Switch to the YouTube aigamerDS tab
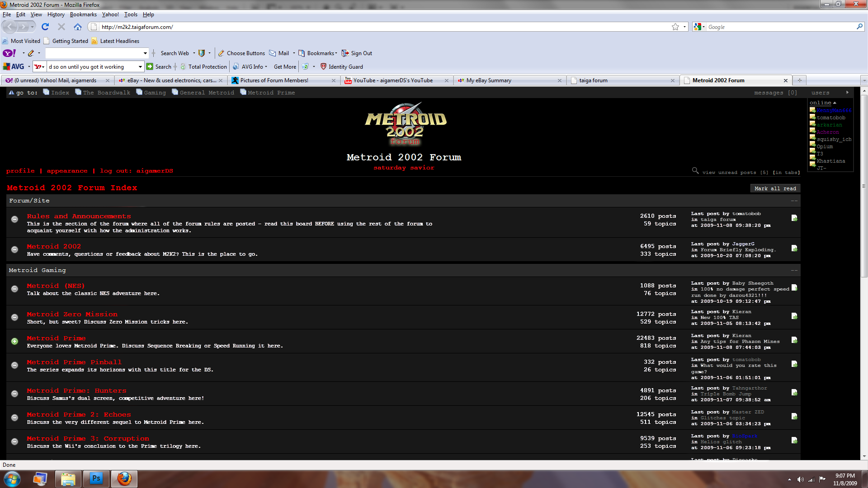Viewport: 868px width, 488px height. [x=396, y=80]
